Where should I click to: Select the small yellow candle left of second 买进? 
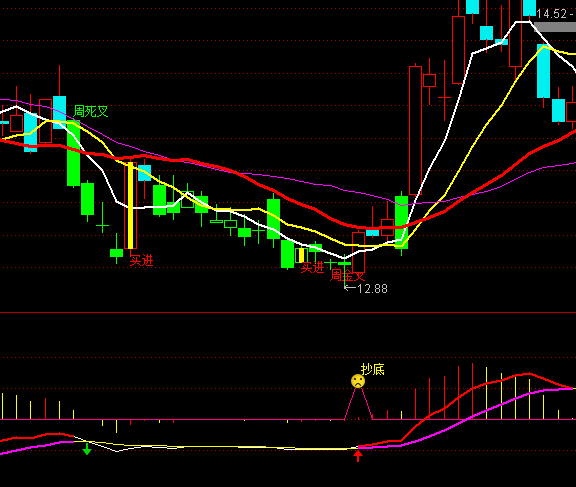pyautogui.click(x=301, y=255)
